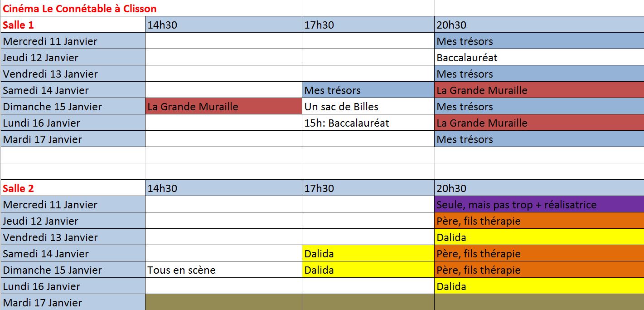Select the 17h30 header in Salle 1
Screen dimensions: 644x310
368,25
